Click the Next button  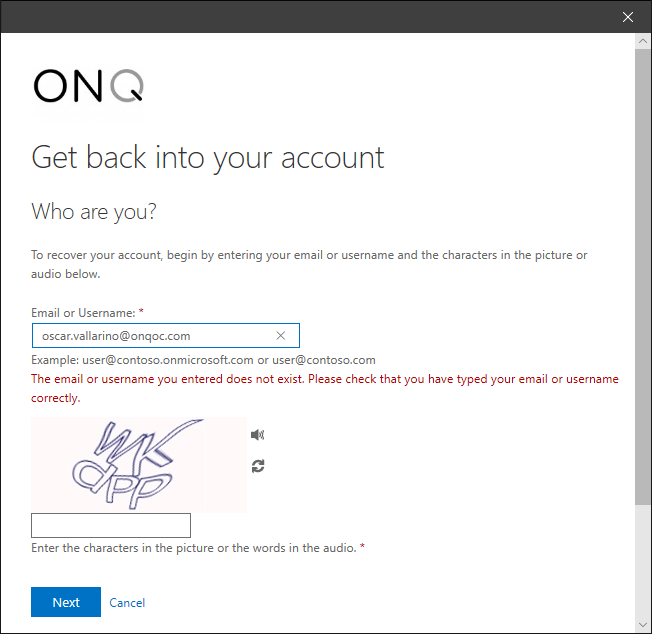point(66,602)
